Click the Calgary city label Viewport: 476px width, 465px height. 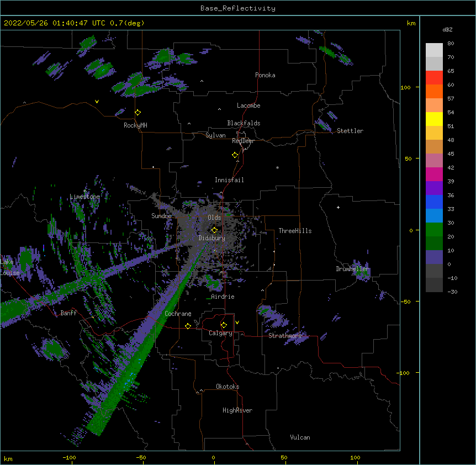(x=220, y=333)
